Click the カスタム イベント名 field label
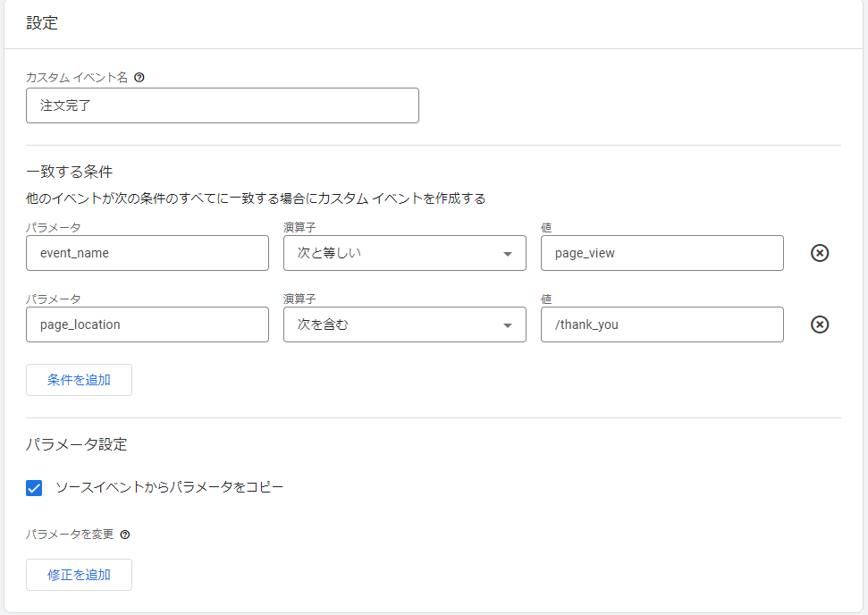Image resolution: width=868 pixels, height=615 pixels. (x=77, y=78)
